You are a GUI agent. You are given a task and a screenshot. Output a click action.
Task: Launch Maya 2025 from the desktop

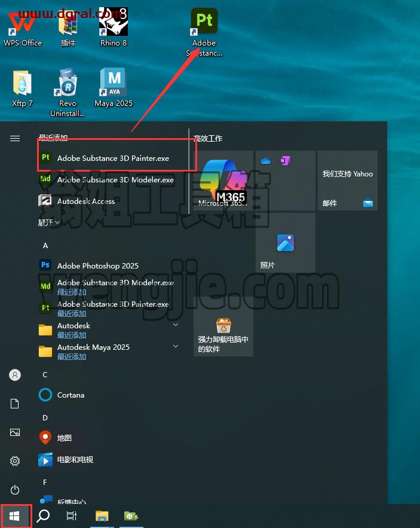(114, 87)
